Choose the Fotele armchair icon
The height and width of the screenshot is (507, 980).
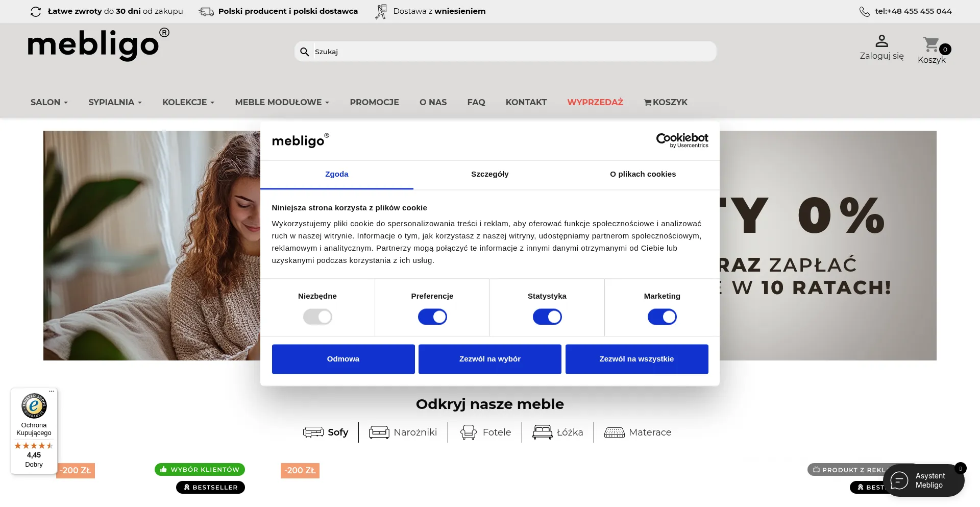[x=468, y=432]
